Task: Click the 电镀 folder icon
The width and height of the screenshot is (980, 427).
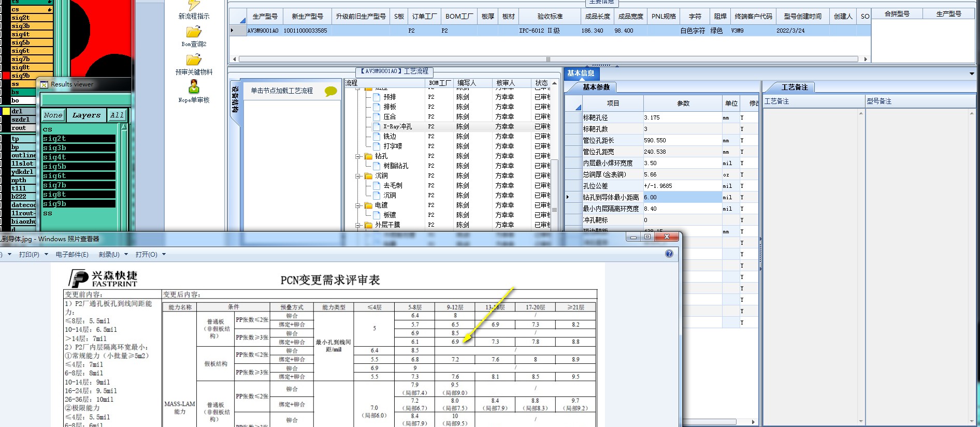Action: [x=368, y=205]
